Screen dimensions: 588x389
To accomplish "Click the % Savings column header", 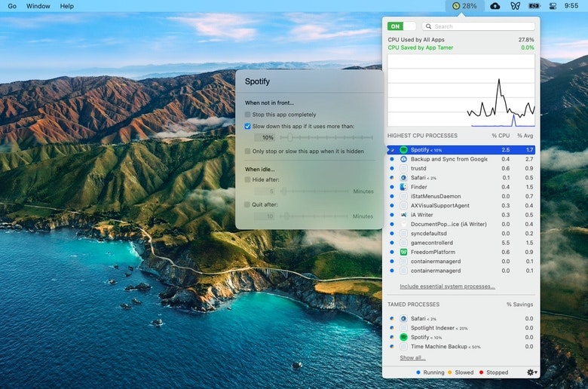I will coord(519,305).
